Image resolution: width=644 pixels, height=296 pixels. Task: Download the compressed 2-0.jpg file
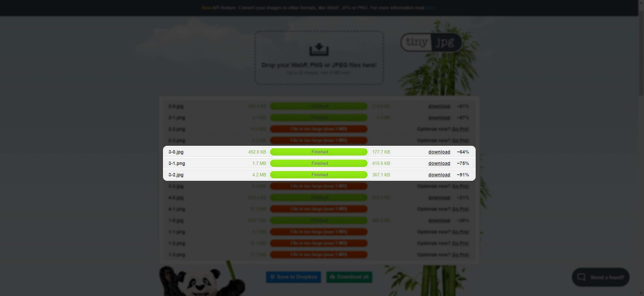439,106
